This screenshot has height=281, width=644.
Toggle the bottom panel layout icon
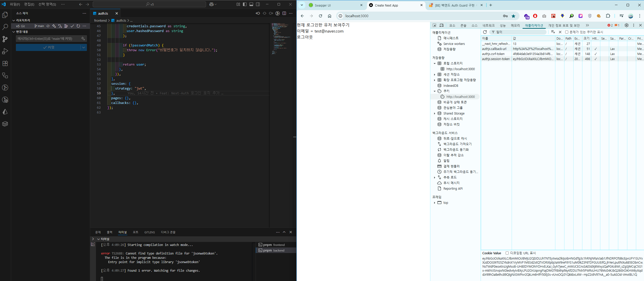251,4
